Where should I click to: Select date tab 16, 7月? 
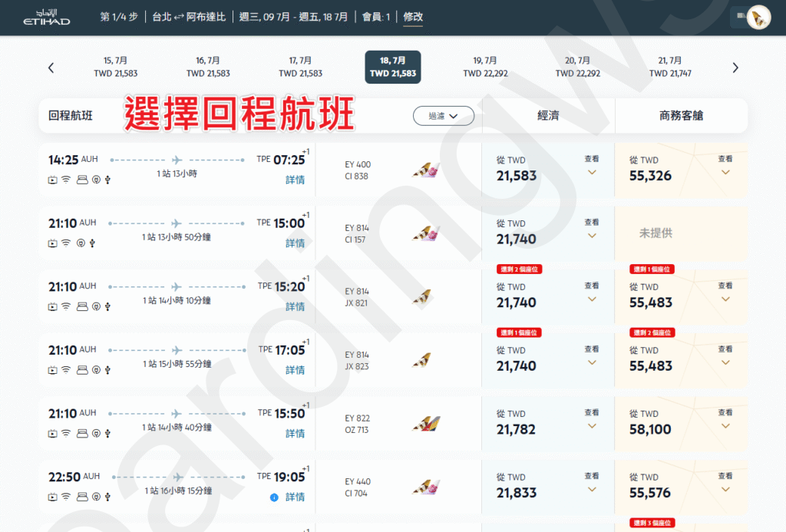point(208,67)
